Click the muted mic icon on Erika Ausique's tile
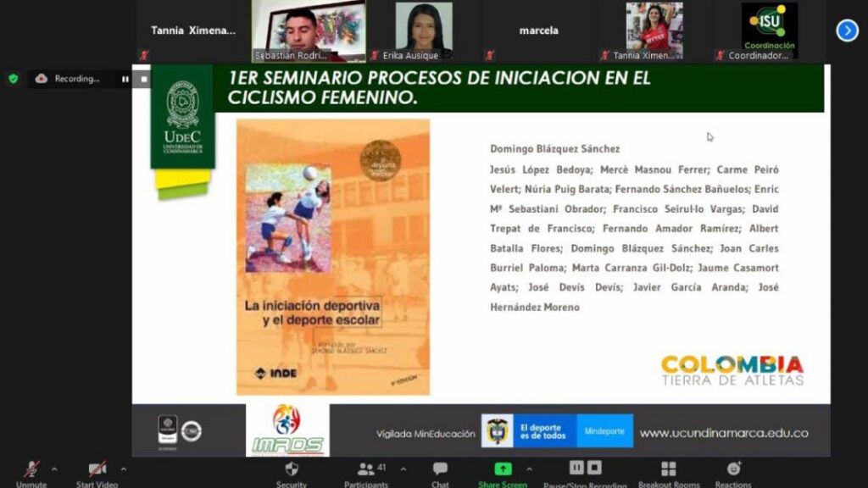 point(375,55)
